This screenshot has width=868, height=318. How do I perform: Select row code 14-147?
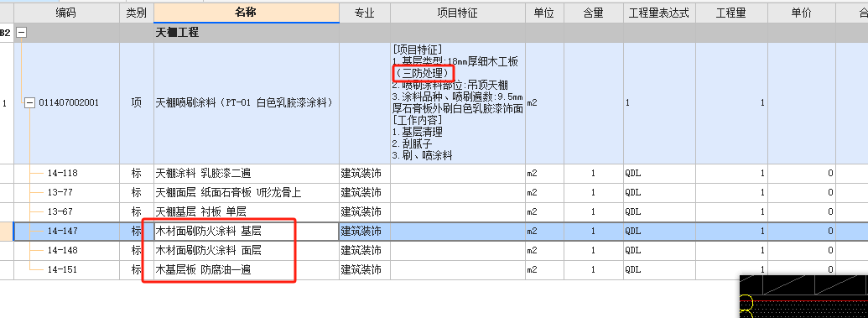(63, 232)
